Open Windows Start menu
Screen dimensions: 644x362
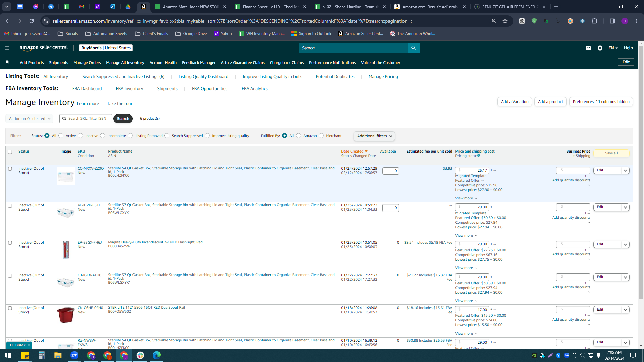click(8, 355)
